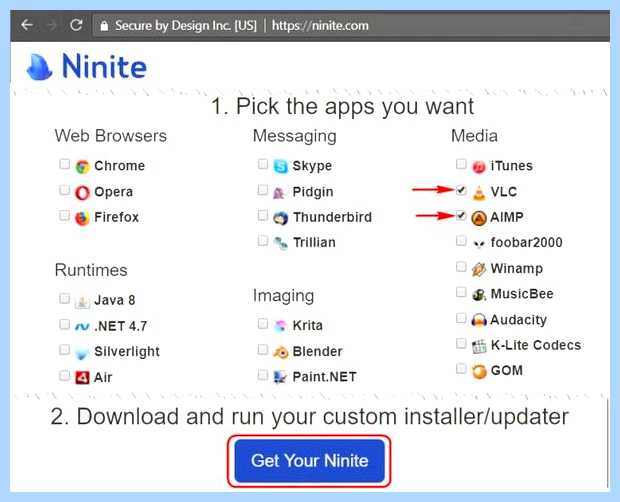
Task: Click the browser forward arrow
Action: pyautogui.click(x=51, y=25)
